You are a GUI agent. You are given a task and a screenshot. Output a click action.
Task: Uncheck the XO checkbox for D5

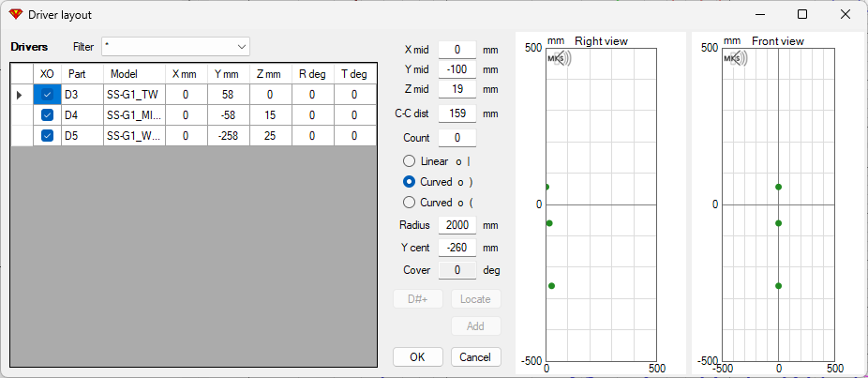coord(48,136)
